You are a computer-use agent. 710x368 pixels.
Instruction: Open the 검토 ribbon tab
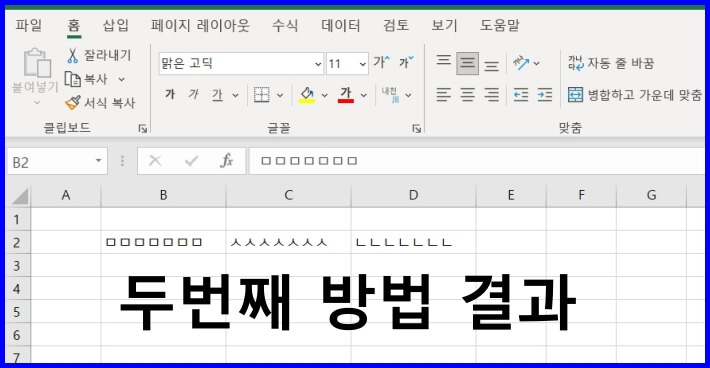[x=396, y=25]
